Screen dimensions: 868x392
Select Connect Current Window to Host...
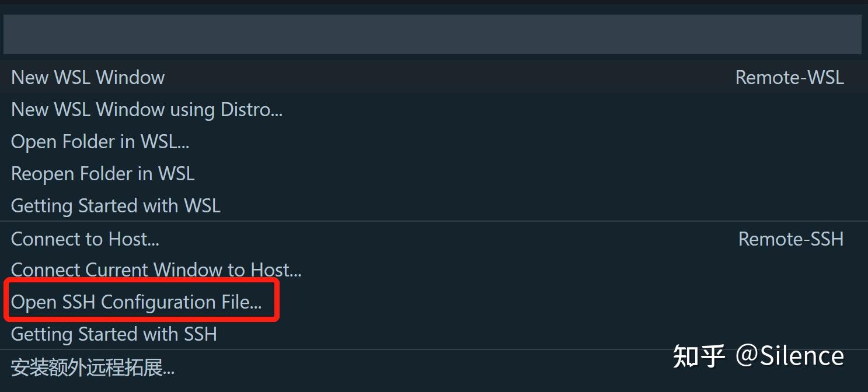pyautogui.click(x=156, y=270)
